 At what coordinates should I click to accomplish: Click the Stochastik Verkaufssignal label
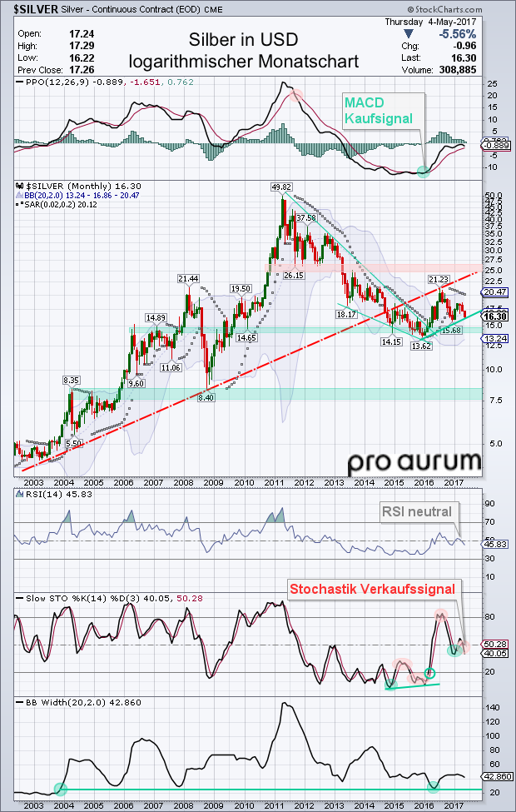pos(371,589)
